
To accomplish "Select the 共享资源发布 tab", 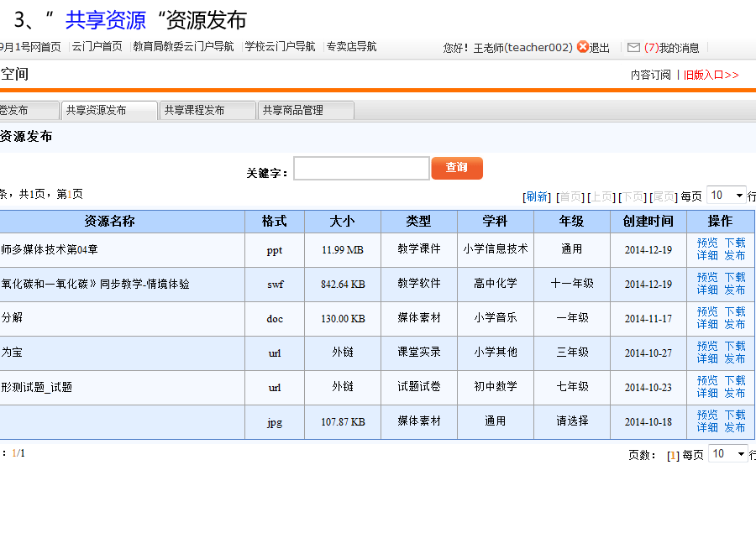I will pyautogui.click(x=108, y=111).
